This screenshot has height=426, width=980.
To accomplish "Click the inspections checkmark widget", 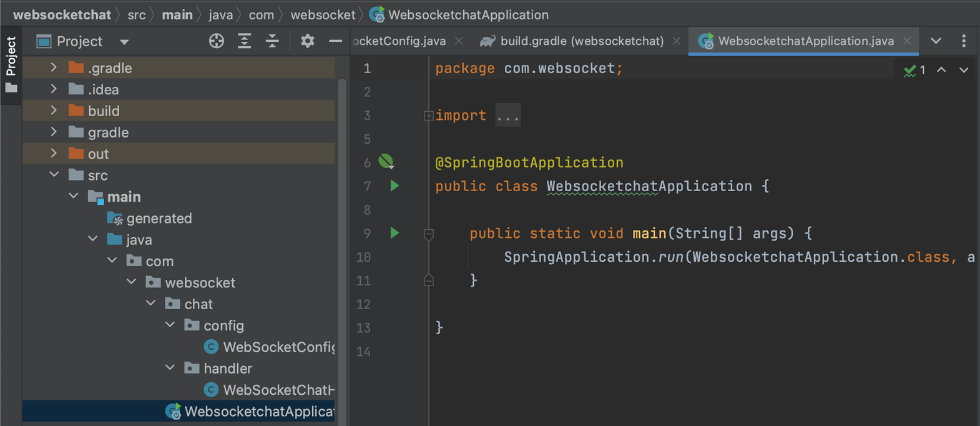I will coord(915,70).
